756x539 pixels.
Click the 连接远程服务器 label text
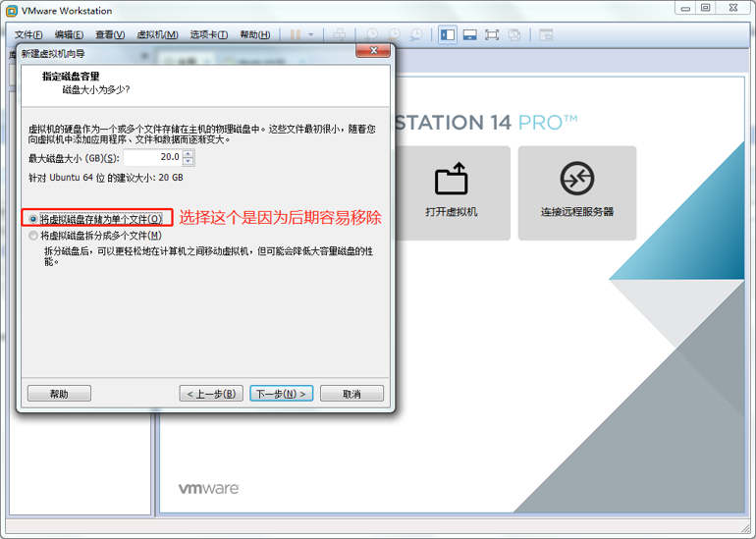coord(577,212)
